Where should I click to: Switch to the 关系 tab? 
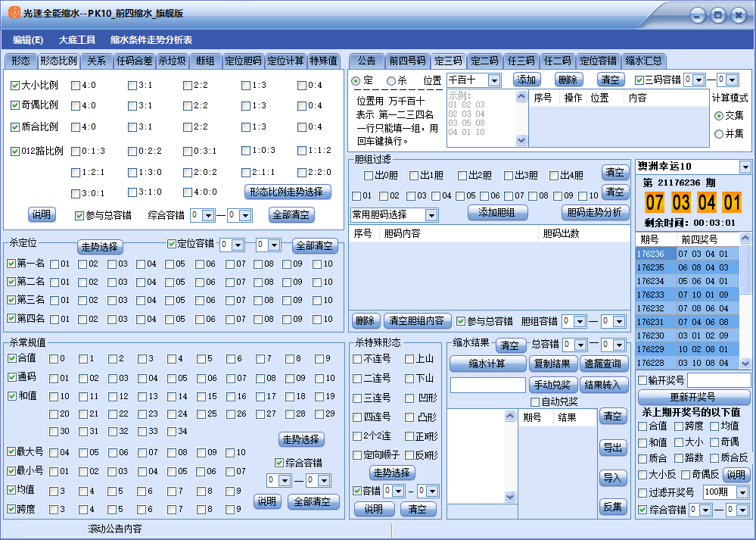pyautogui.click(x=96, y=61)
